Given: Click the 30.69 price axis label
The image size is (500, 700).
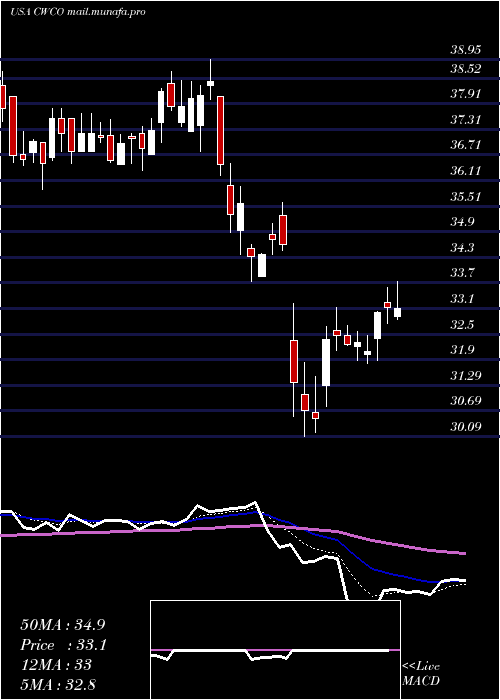Looking at the screenshot, I should [465, 401].
